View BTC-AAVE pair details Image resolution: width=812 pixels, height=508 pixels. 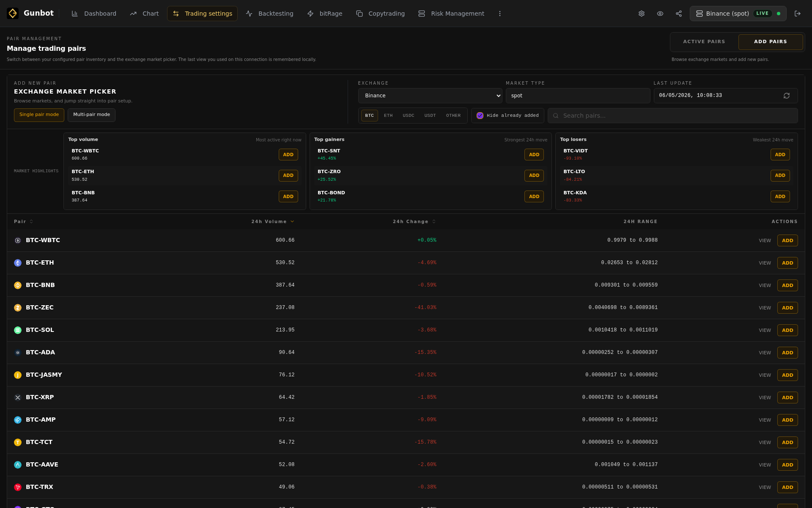(x=765, y=465)
